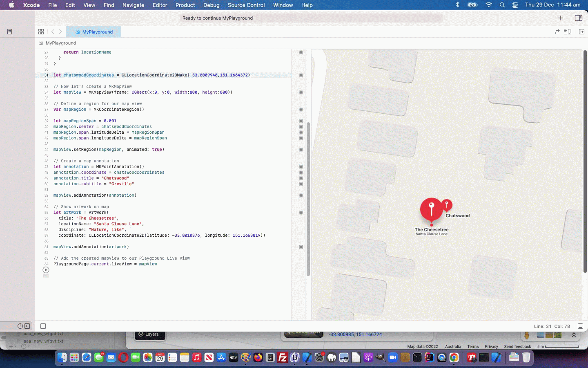Click the source control status filter icon

(27, 326)
